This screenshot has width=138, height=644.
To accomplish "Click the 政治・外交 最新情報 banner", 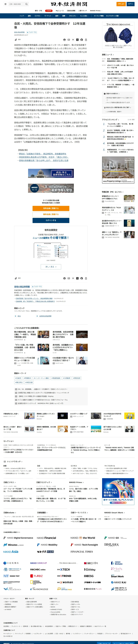I will (51, 173).
